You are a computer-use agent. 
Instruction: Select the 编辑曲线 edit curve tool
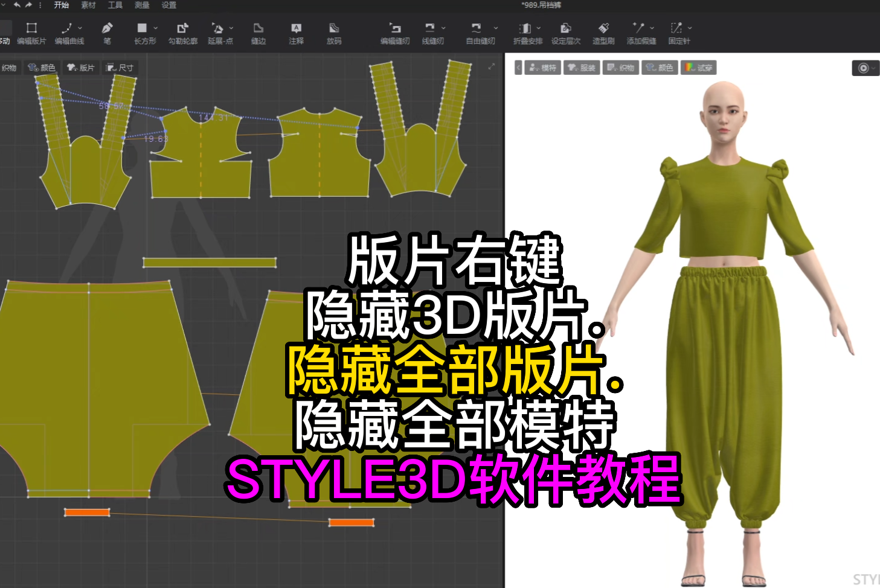point(68,33)
